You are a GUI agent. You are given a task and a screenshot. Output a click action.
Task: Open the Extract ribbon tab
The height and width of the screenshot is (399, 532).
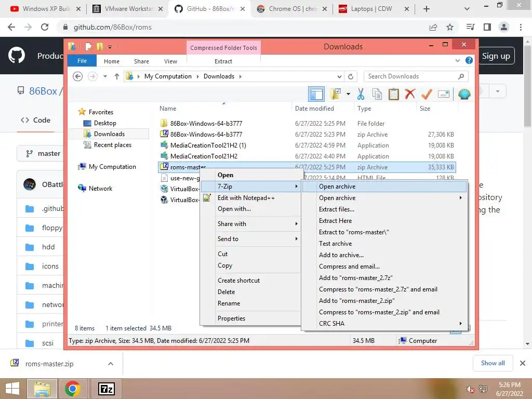tap(223, 61)
